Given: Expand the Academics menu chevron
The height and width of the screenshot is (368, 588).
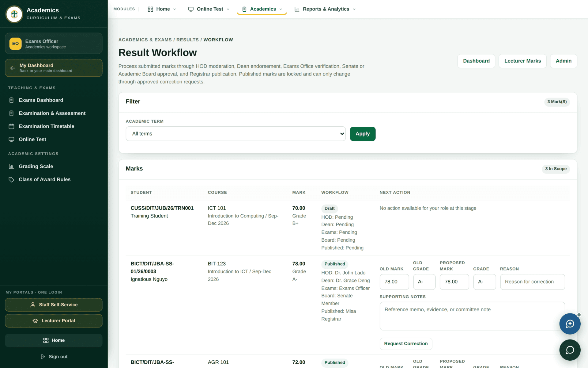Looking at the screenshot, I should tap(281, 9).
